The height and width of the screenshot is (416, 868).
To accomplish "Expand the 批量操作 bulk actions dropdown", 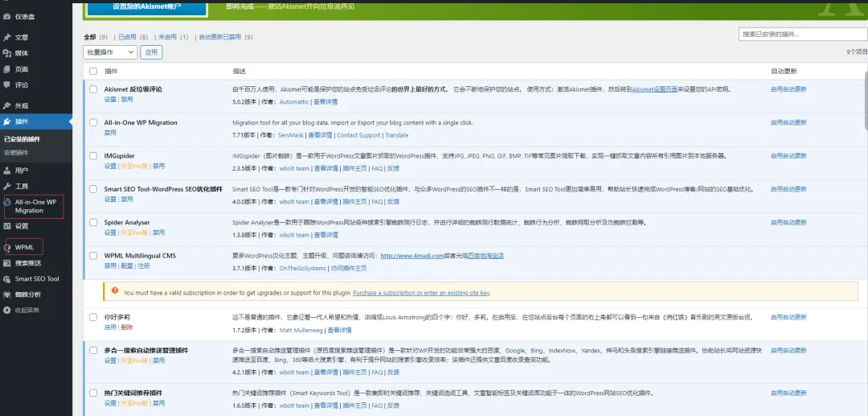I will (x=109, y=52).
